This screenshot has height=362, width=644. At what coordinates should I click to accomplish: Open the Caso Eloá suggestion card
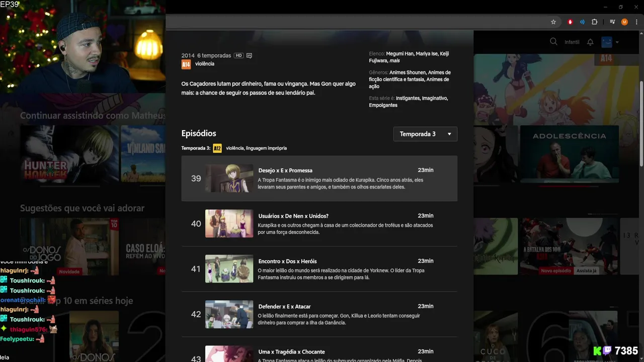(143, 246)
